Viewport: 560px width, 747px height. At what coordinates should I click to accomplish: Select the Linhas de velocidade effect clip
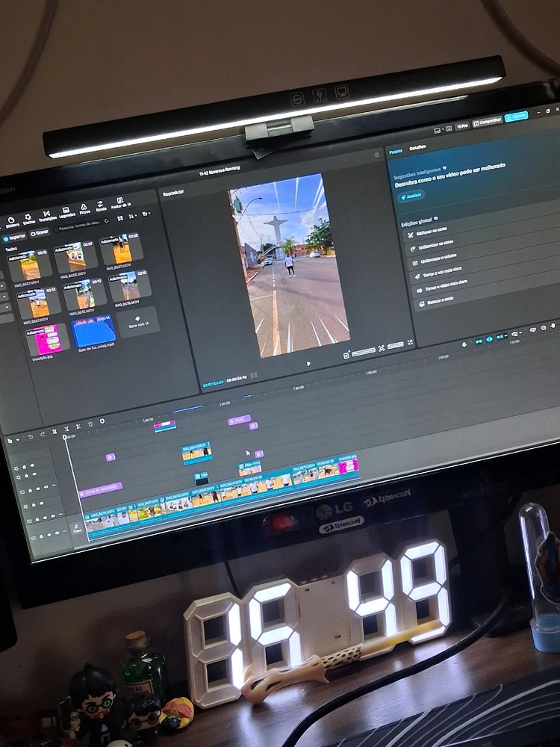(101, 489)
